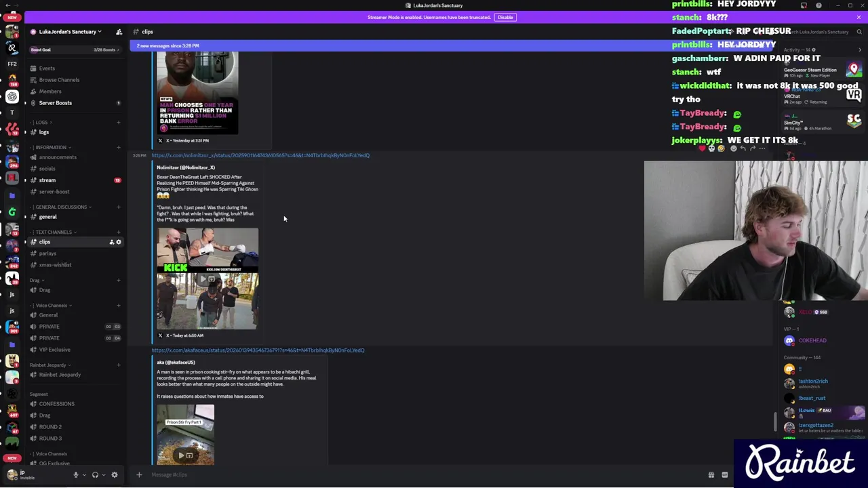Collapse TEXT CHANNELS category
This screenshot has width=868, height=488.
tap(53, 232)
